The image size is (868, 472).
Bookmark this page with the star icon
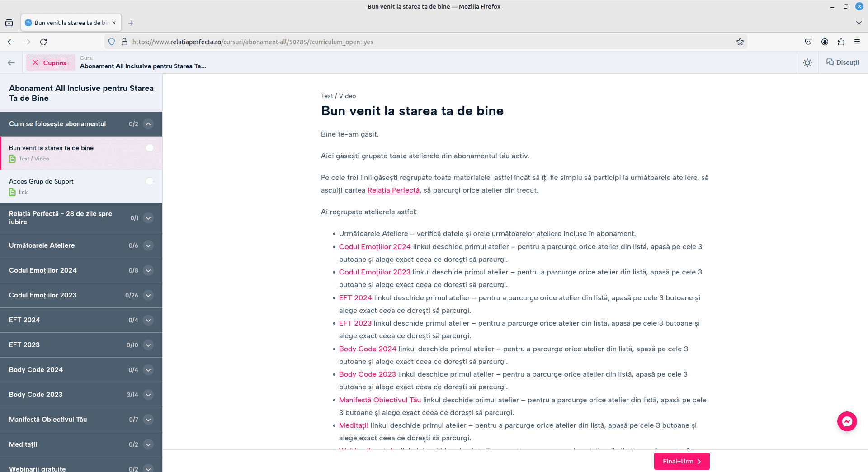740,42
